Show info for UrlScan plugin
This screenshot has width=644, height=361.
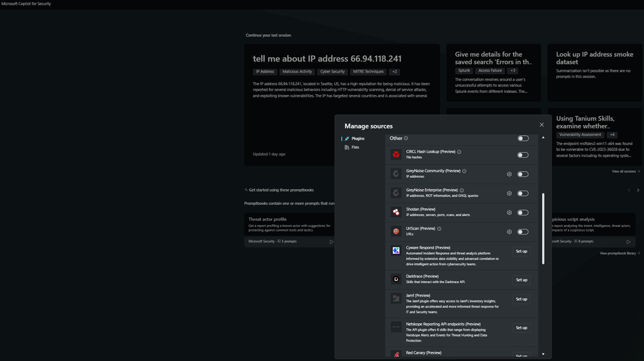click(439, 229)
